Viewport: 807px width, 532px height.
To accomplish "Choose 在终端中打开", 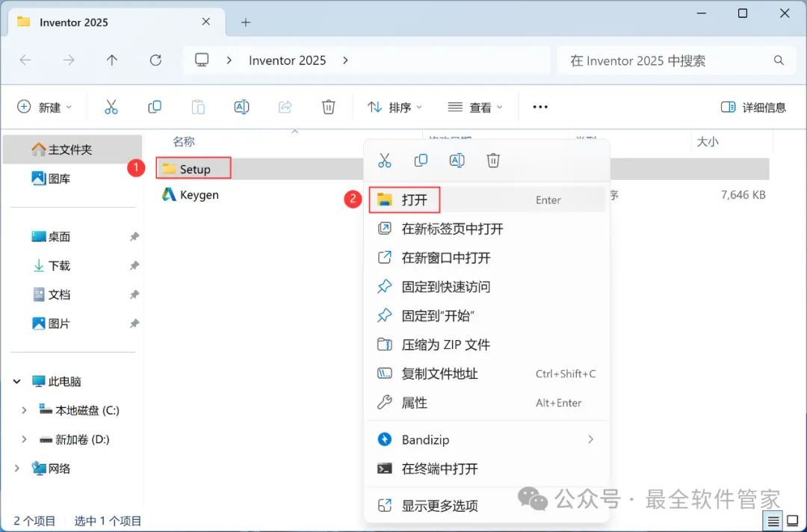I will click(487, 468).
